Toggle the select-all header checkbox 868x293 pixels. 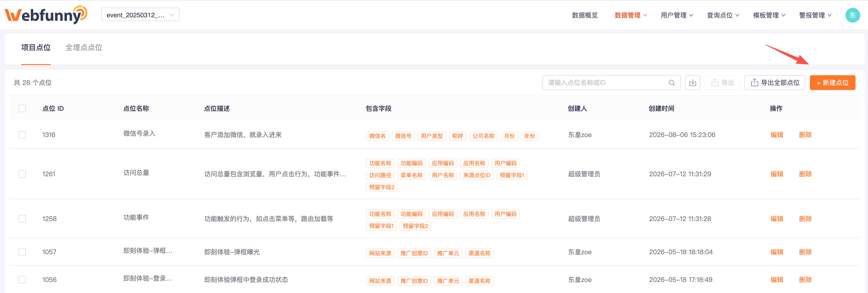click(x=22, y=109)
